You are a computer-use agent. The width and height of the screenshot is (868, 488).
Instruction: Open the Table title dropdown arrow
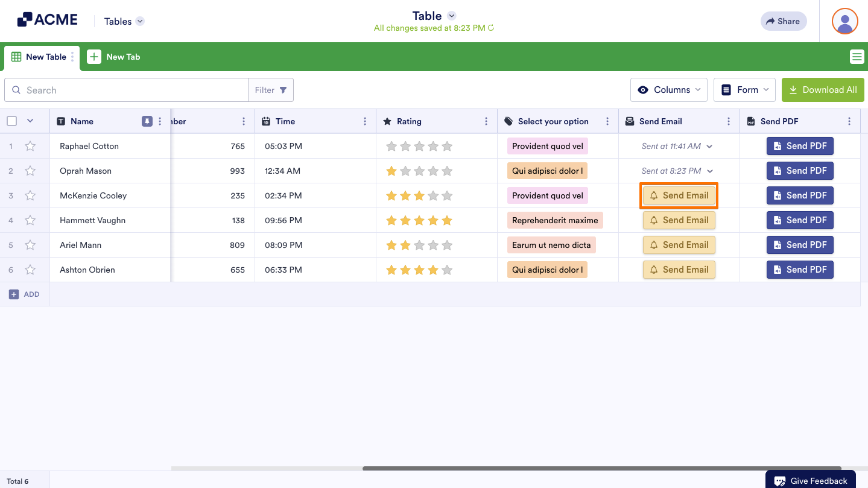451,16
